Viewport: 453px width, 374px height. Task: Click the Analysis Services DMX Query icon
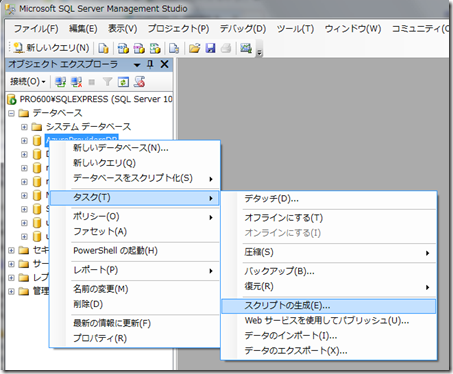click(x=139, y=48)
